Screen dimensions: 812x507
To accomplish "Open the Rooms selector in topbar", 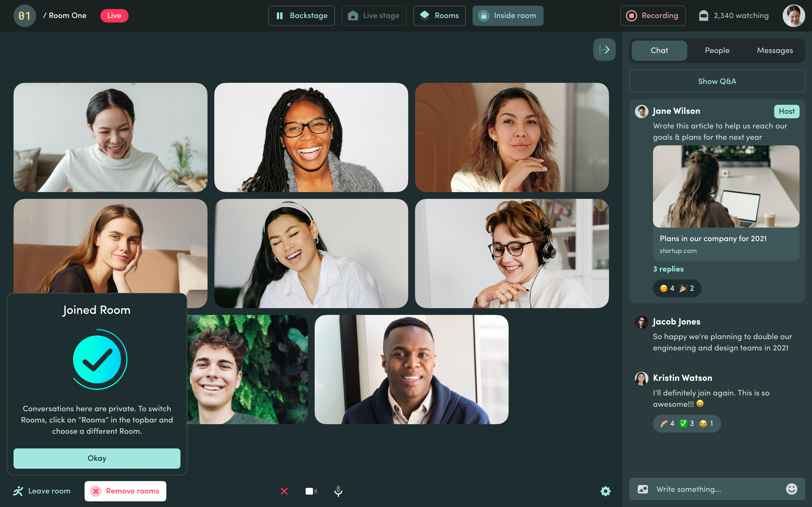I will pyautogui.click(x=439, y=16).
